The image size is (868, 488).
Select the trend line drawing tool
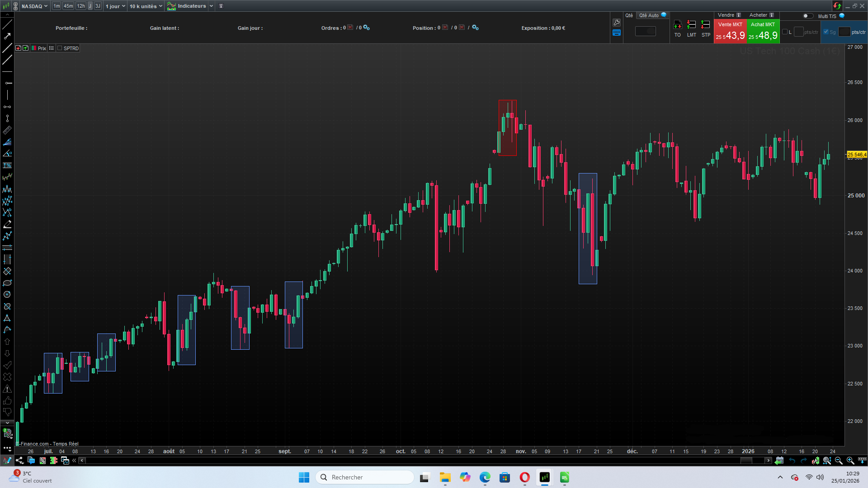(x=7, y=24)
